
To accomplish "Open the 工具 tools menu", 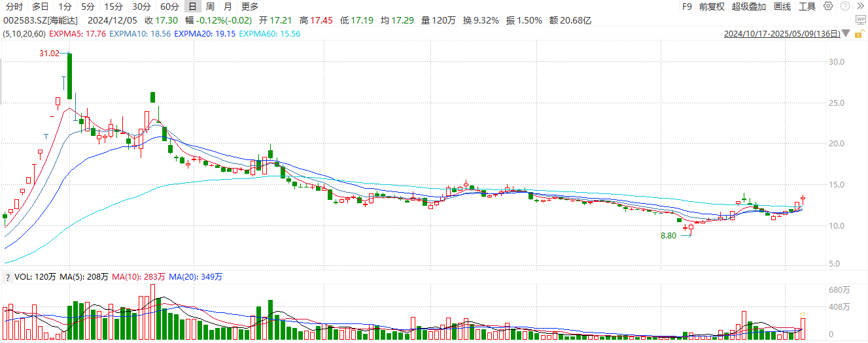I will tap(807, 7).
